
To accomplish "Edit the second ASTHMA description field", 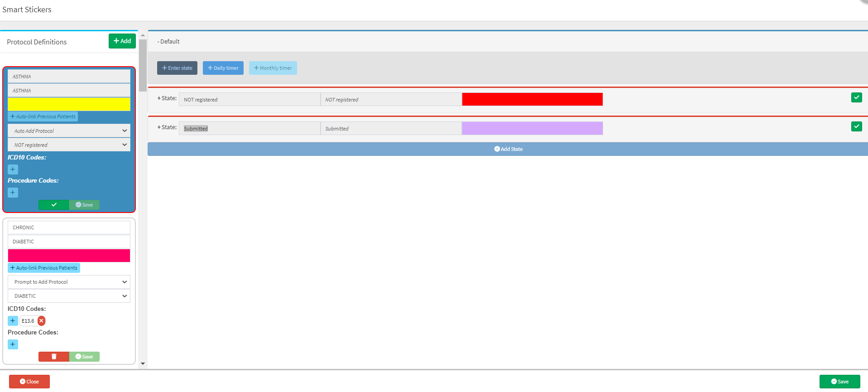I will coord(69,90).
